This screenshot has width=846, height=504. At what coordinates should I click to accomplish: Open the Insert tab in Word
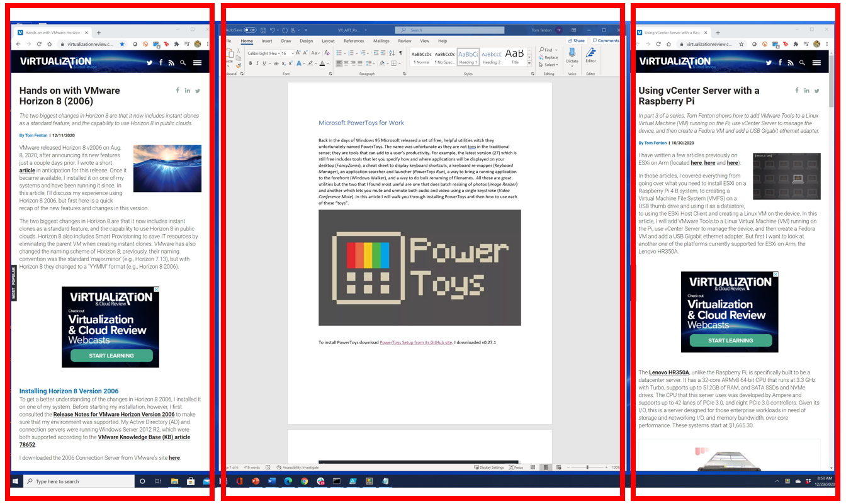tap(267, 41)
